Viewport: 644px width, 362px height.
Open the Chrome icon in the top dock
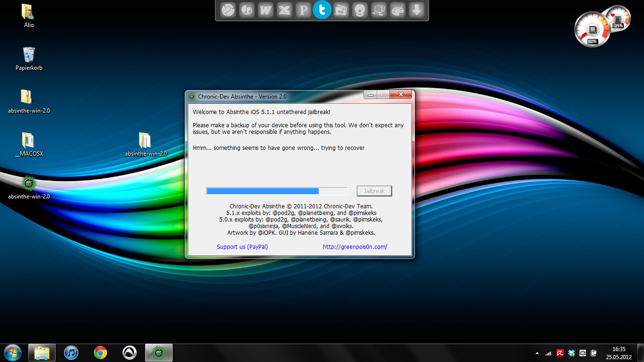[x=228, y=10]
